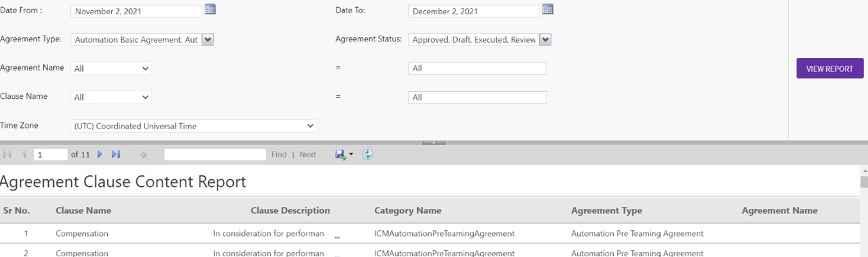The width and height of the screenshot is (868, 257).
Task: Click the Find link in toolbar
Action: point(279,154)
